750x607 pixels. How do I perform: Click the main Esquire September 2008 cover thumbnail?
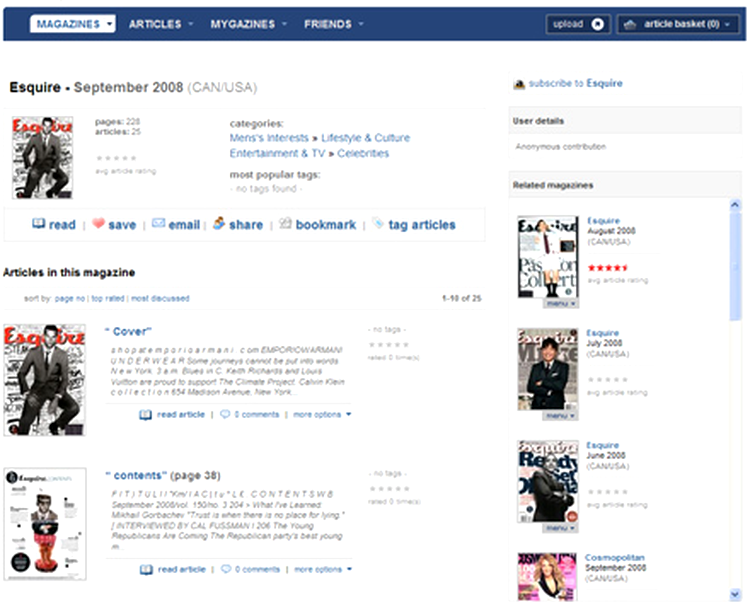point(43,157)
